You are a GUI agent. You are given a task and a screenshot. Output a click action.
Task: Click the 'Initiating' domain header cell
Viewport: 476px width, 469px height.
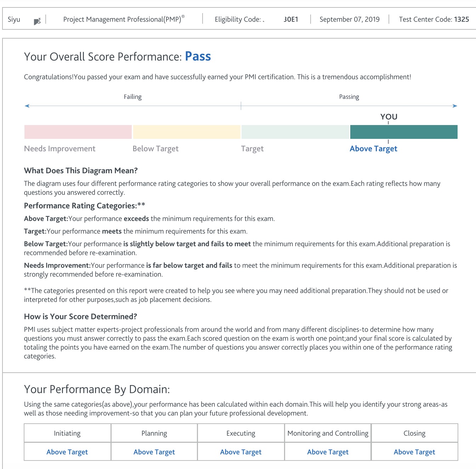(67, 433)
